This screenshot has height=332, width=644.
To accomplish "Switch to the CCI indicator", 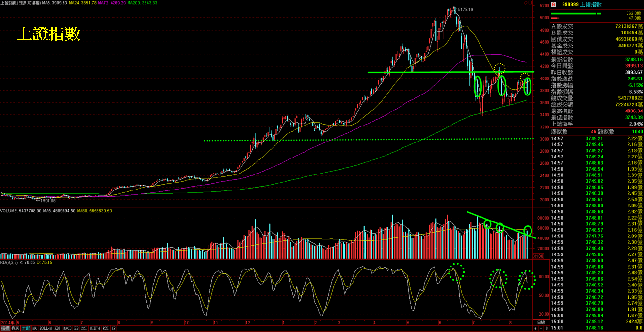I will coord(83,328).
